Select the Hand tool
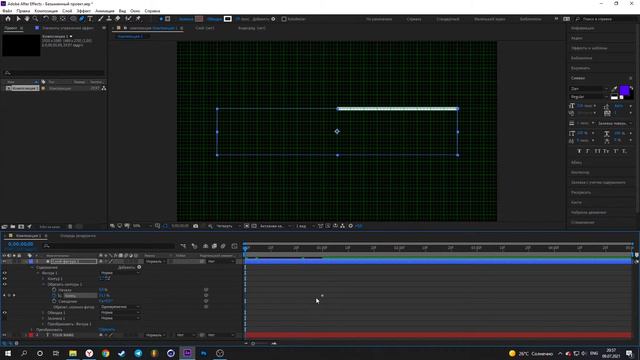Viewport: 640px width, 360px height. pyautogui.click(x=27, y=19)
